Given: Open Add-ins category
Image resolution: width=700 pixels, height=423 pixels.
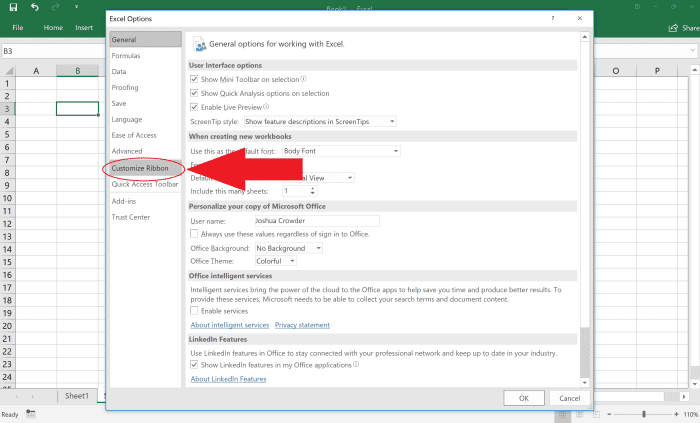Looking at the screenshot, I should point(146,201).
